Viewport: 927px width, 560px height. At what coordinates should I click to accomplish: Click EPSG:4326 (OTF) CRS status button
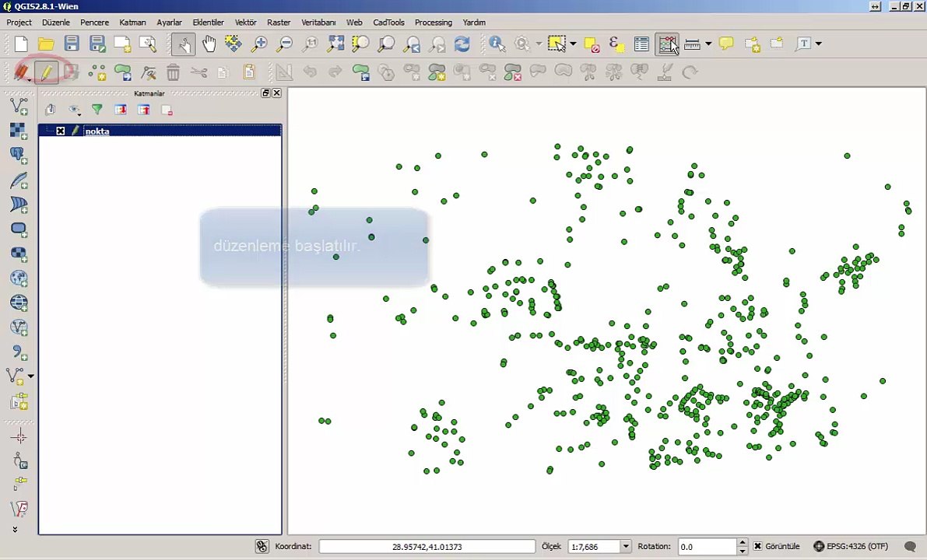(x=851, y=547)
